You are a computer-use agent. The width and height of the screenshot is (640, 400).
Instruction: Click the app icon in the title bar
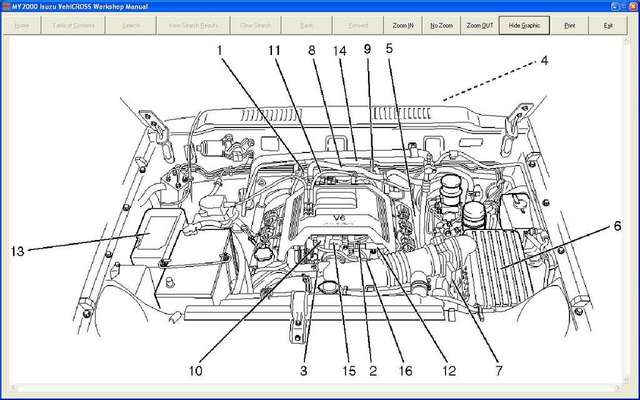(6, 6)
